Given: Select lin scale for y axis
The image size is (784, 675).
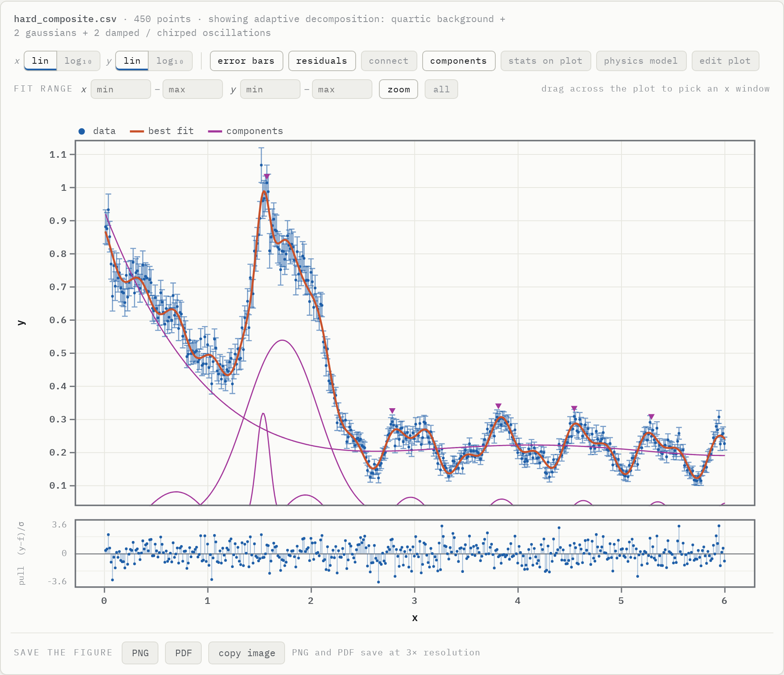Looking at the screenshot, I should 132,61.
